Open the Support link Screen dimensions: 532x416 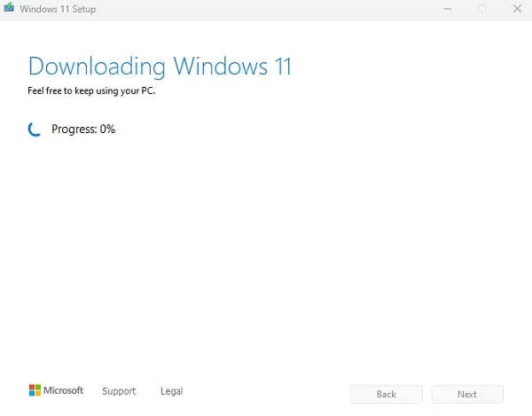pos(119,391)
